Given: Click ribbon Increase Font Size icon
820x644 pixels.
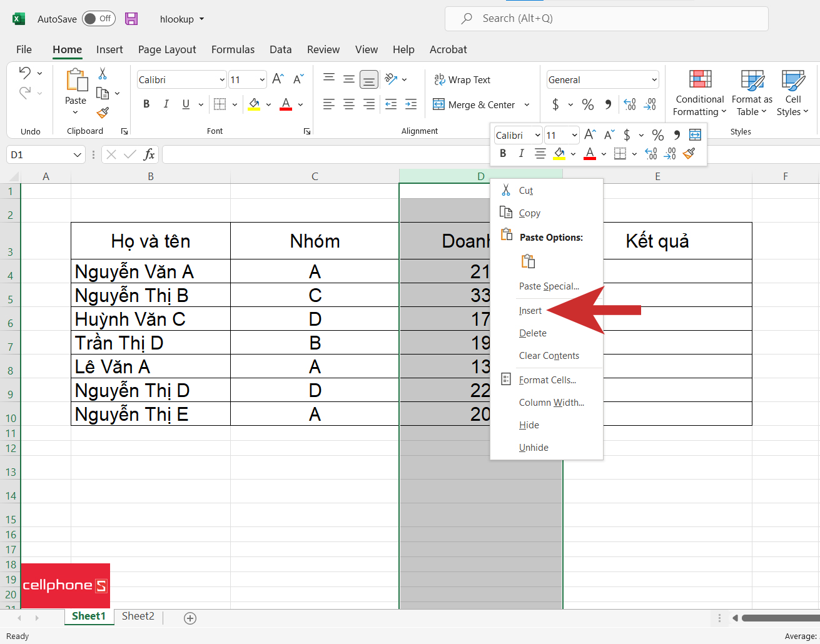Looking at the screenshot, I should click(278, 79).
